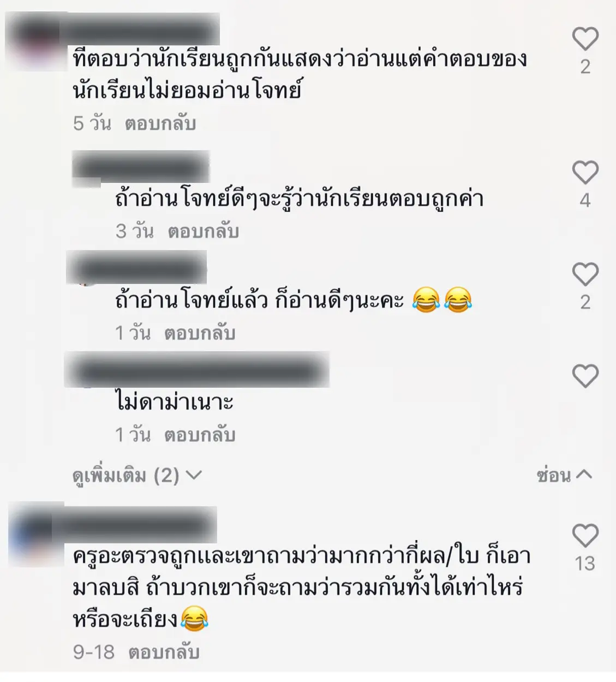616x682 pixels.
Task: Reply to the 5 วัน comment
Action: 160,123
